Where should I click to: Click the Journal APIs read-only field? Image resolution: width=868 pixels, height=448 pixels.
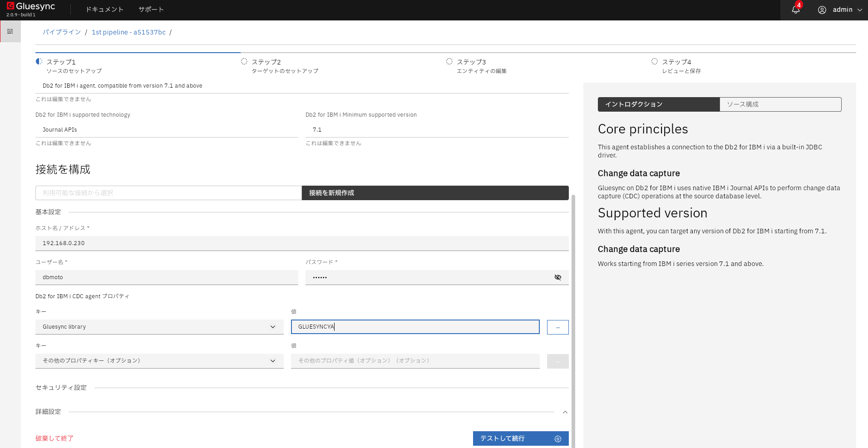tap(167, 130)
